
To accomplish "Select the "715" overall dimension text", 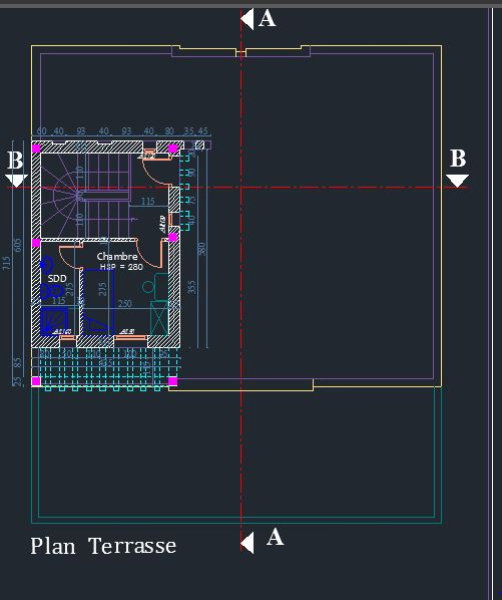I will pos(7,263).
